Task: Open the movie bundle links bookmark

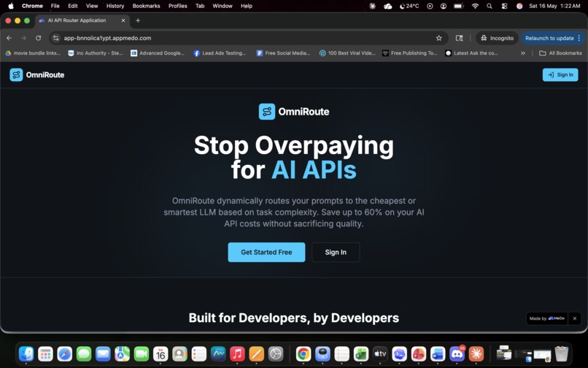Action: pyautogui.click(x=33, y=53)
